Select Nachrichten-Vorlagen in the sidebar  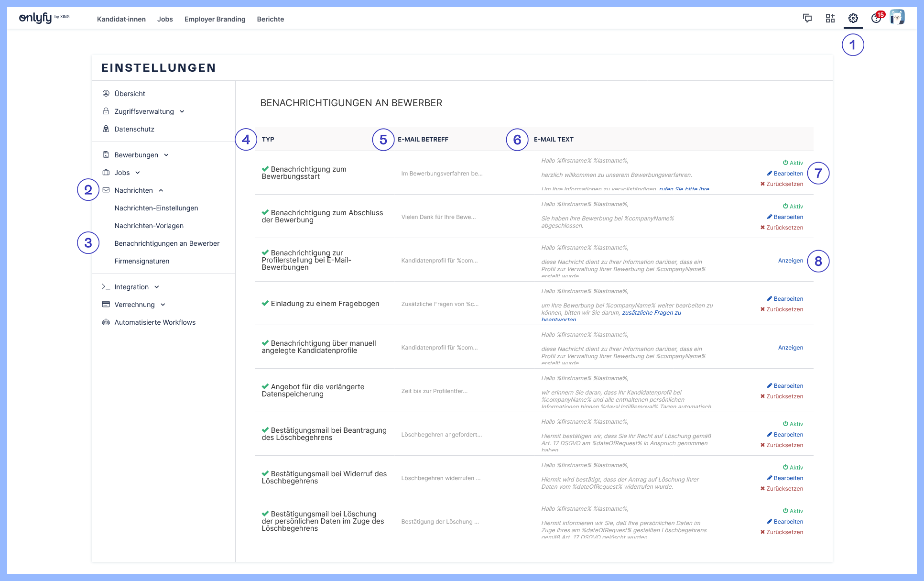tap(149, 226)
